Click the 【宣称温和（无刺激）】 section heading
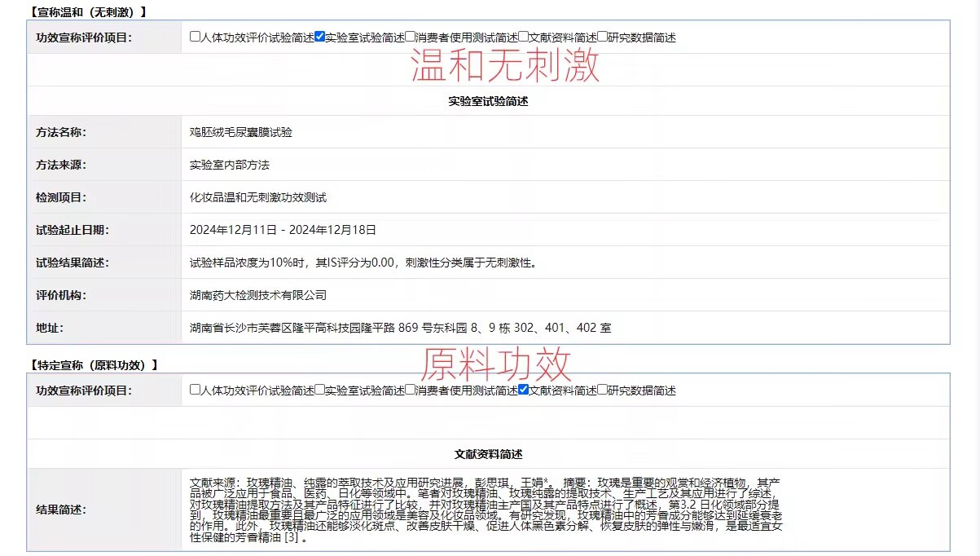The height and width of the screenshot is (556, 980). click(87, 12)
